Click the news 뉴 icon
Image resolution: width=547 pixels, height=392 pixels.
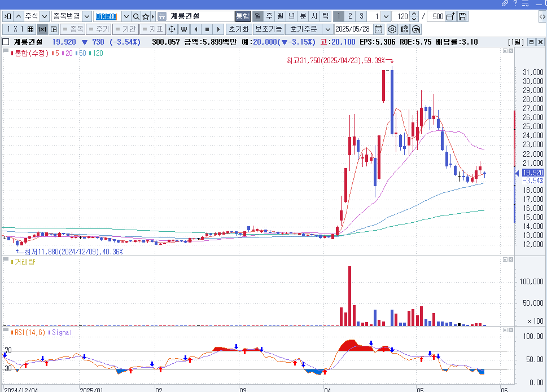(x=161, y=16)
